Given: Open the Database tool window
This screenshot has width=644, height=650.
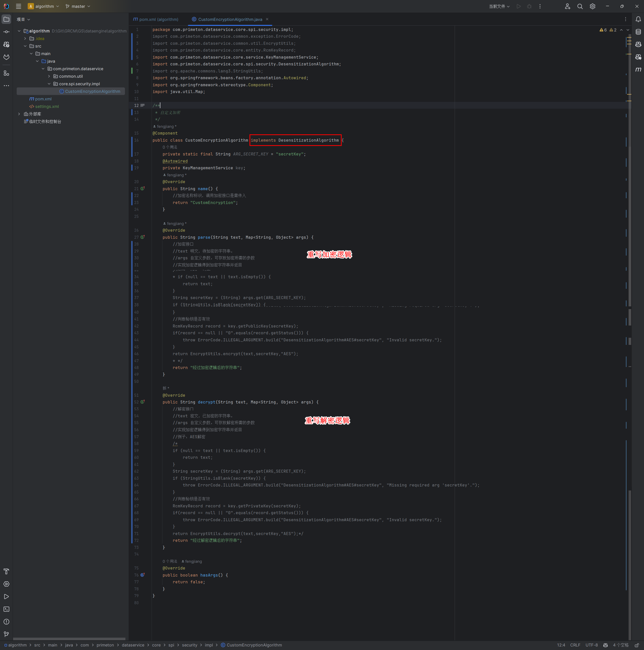Looking at the screenshot, I should coord(638,32).
